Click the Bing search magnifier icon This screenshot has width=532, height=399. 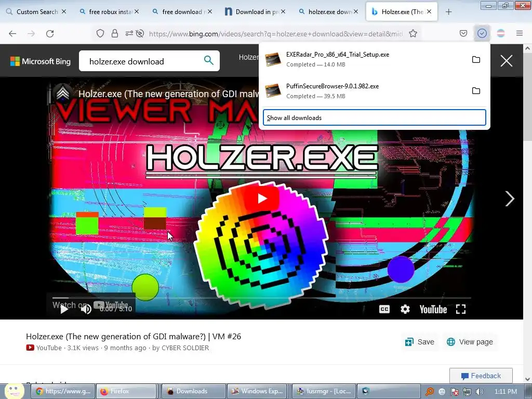209,61
